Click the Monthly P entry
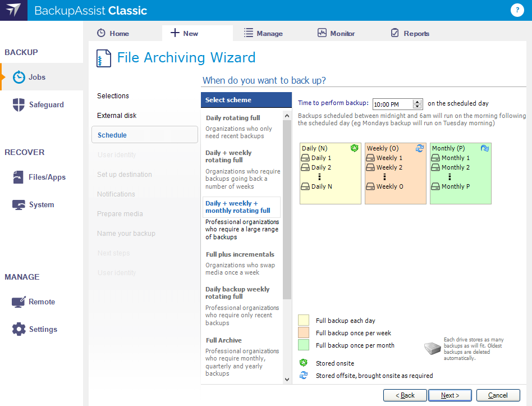Viewport: 532px width, 406px height. coord(451,186)
